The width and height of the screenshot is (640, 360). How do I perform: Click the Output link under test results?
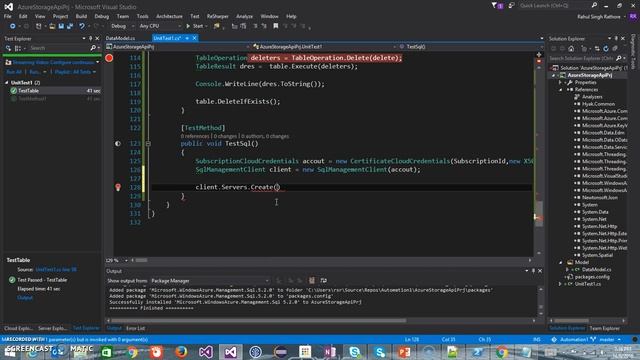tap(24, 298)
